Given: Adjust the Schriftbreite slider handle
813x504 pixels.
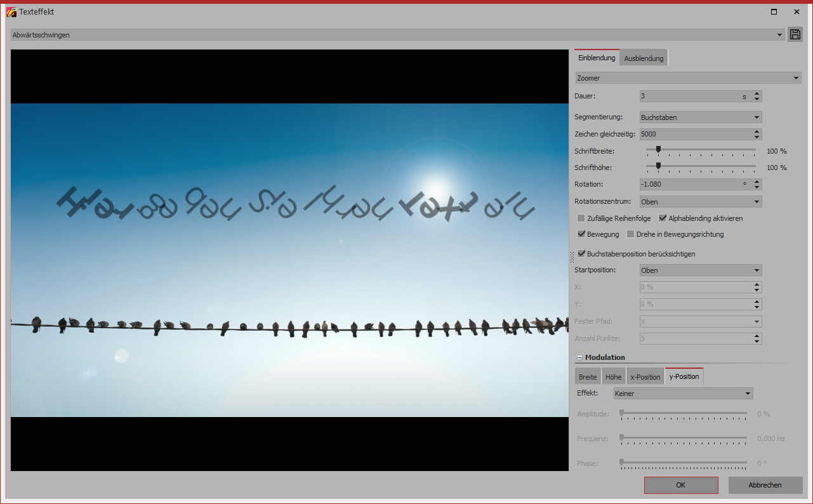Looking at the screenshot, I should 659,149.
